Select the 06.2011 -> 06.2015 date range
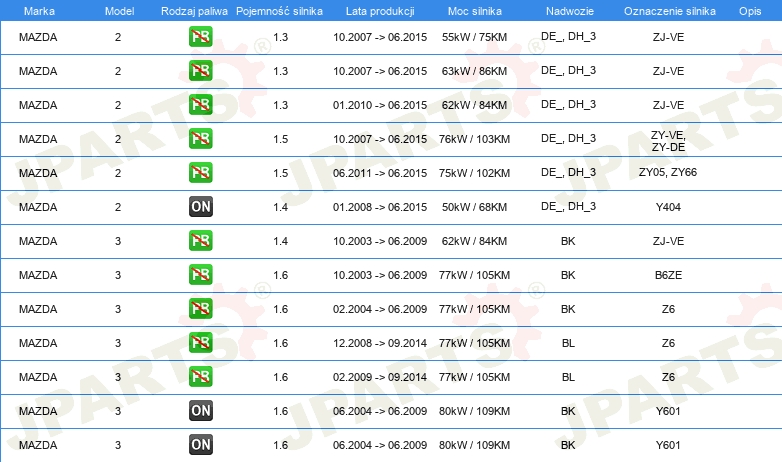The width and height of the screenshot is (782, 462). 380,173
